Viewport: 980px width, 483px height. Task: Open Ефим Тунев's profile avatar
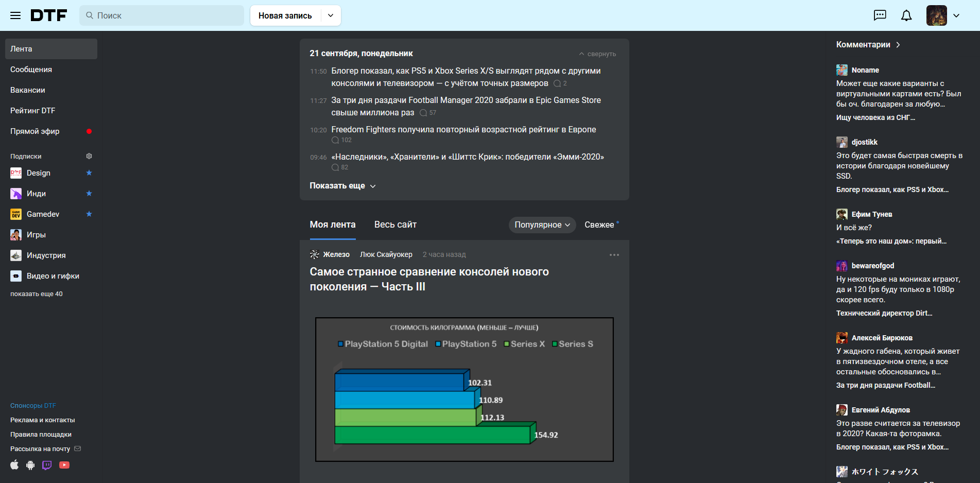(x=842, y=214)
